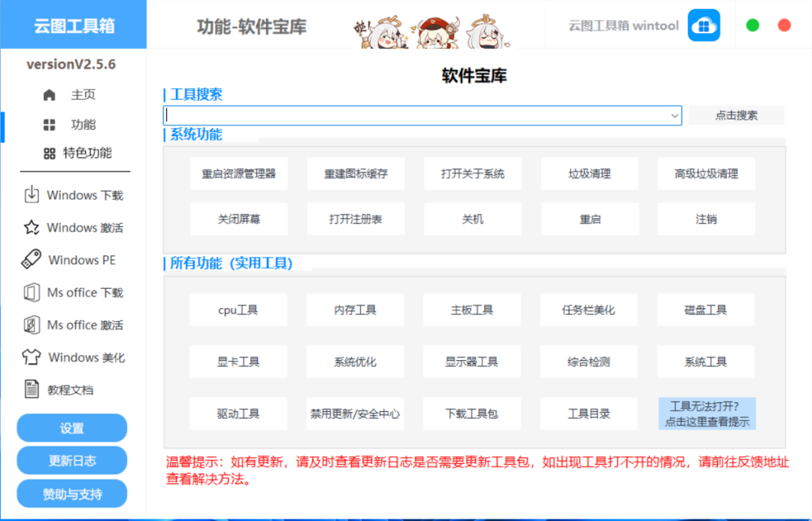Click the grid icon beside 特色功能
Image resolution: width=812 pixels, height=521 pixels.
click(49, 153)
